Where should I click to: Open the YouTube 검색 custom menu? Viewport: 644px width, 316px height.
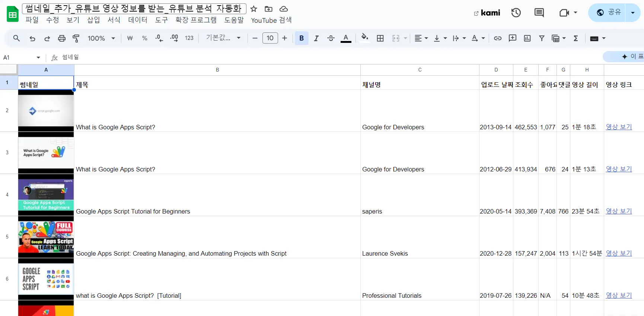coord(271,20)
